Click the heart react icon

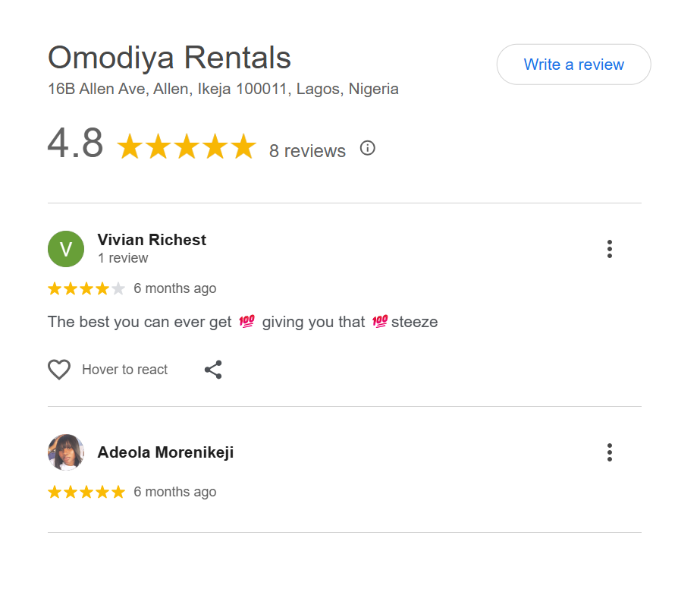59,370
